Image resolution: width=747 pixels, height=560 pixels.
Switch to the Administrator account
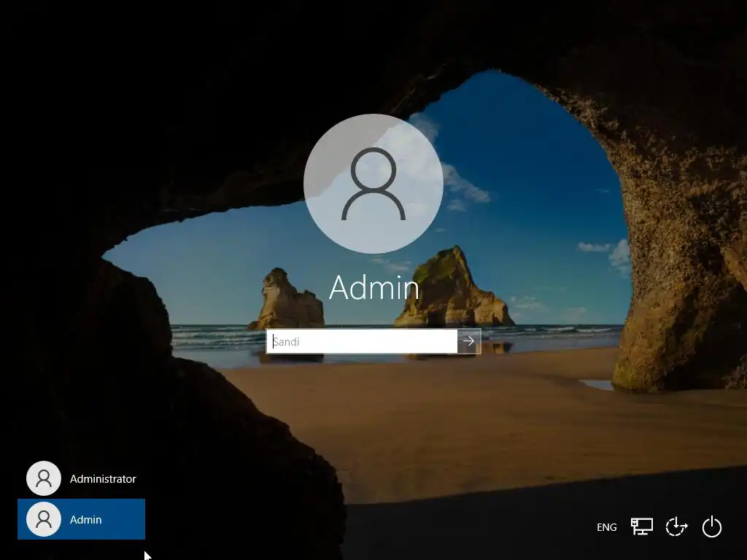point(82,478)
